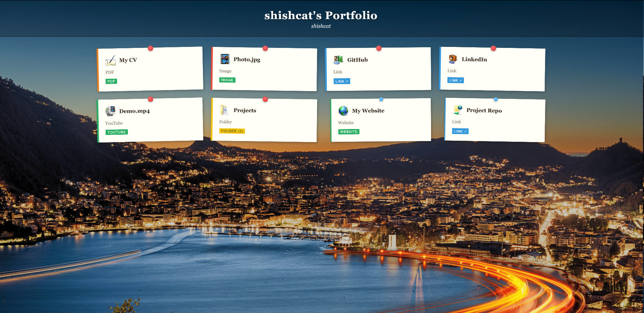Open the My CV card title
This screenshot has width=644, height=313.
[128, 60]
